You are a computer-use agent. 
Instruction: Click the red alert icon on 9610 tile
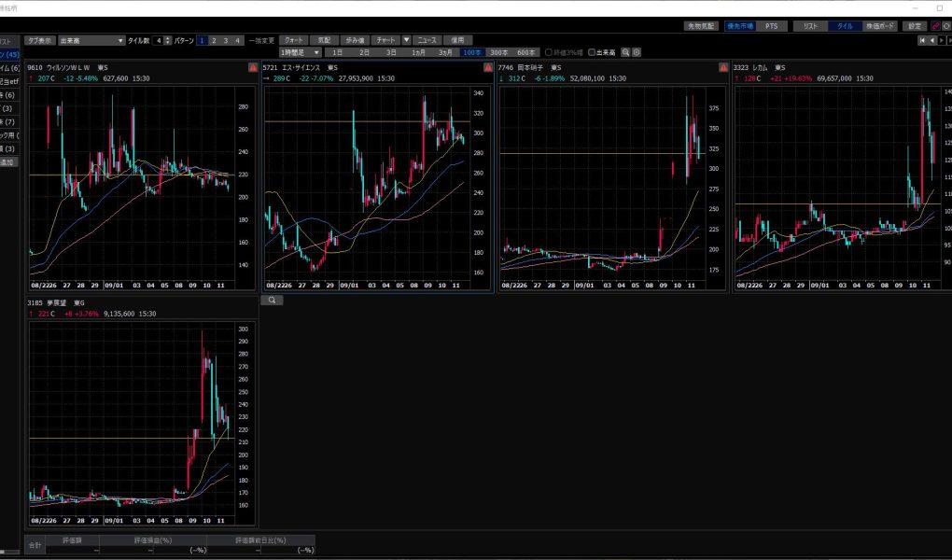pyautogui.click(x=253, y=69)
